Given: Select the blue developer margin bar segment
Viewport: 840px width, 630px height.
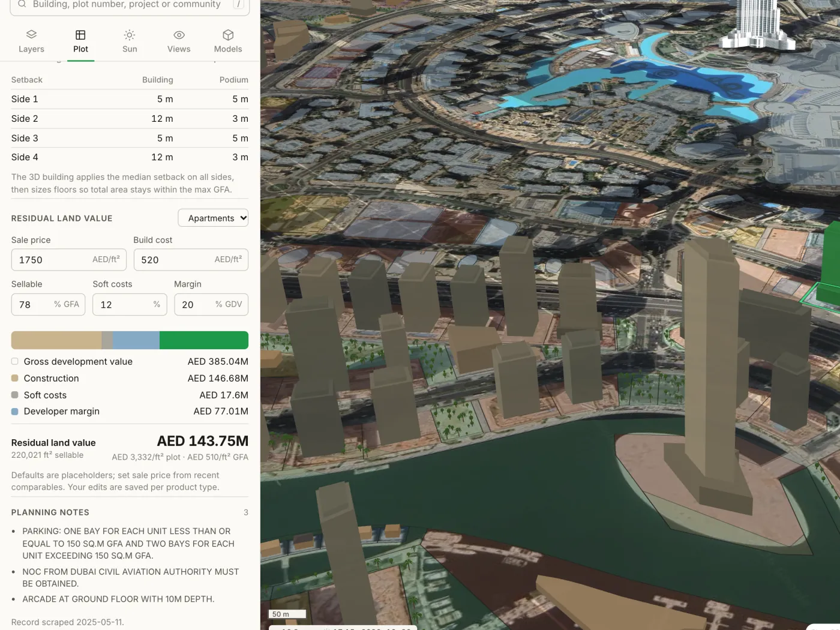Looking at the screenshot, I should [136, 340].
